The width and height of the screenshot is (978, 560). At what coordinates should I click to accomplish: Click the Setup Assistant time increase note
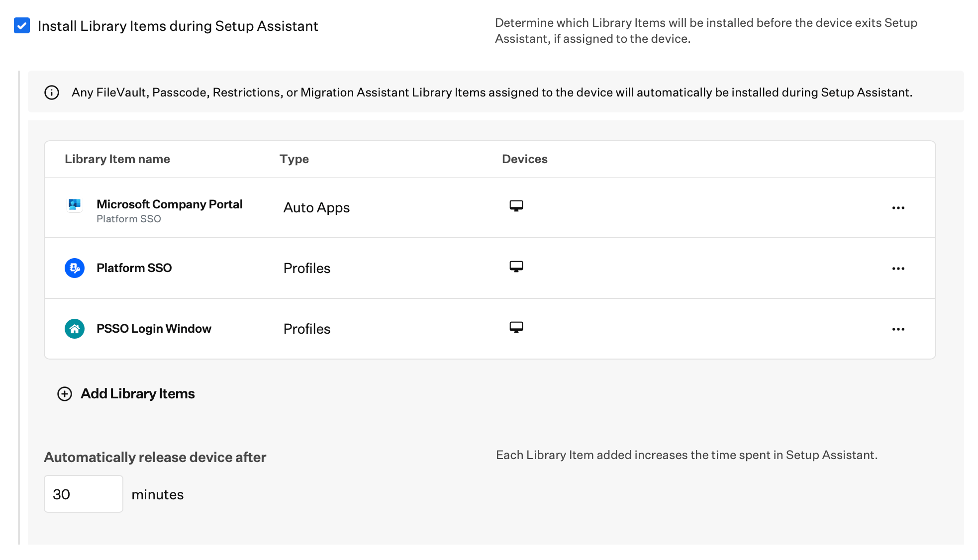687,455
